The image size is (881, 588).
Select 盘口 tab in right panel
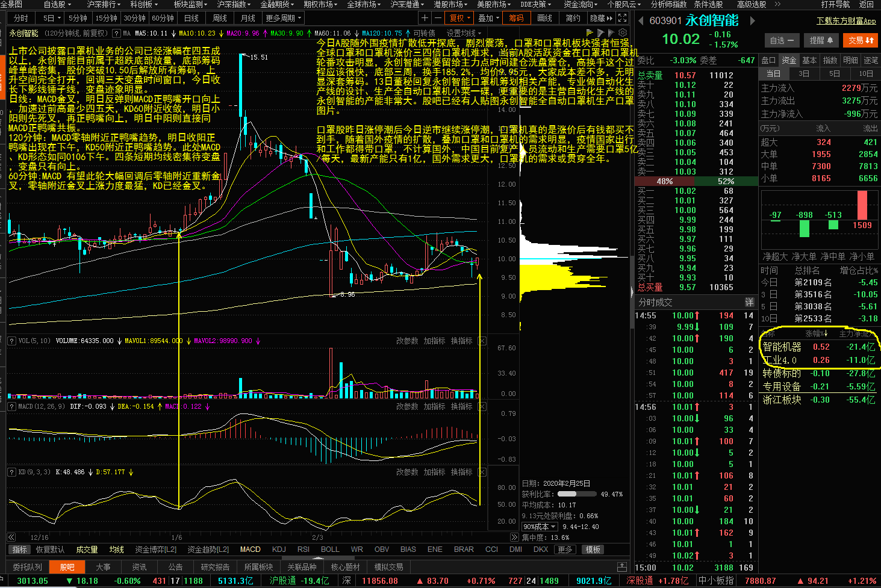click(768, 60)
